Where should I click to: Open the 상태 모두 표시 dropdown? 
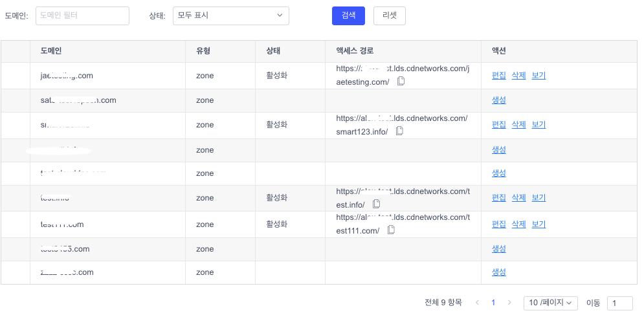point(231,16)
